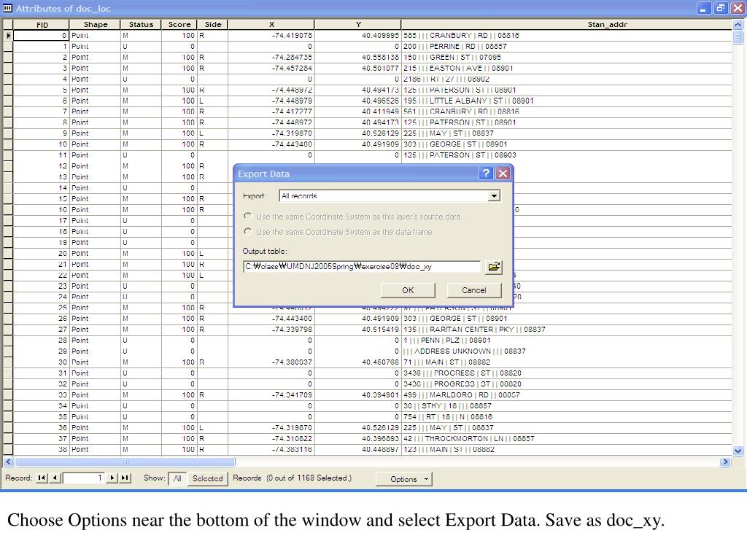Select row selector for FID 0

pyautogui.click(x=8, y=35)
